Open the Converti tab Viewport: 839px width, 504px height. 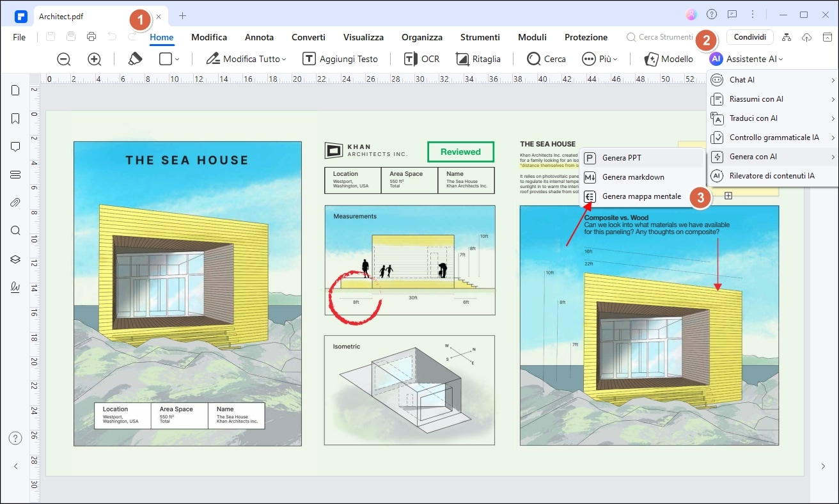click(308, 37)
